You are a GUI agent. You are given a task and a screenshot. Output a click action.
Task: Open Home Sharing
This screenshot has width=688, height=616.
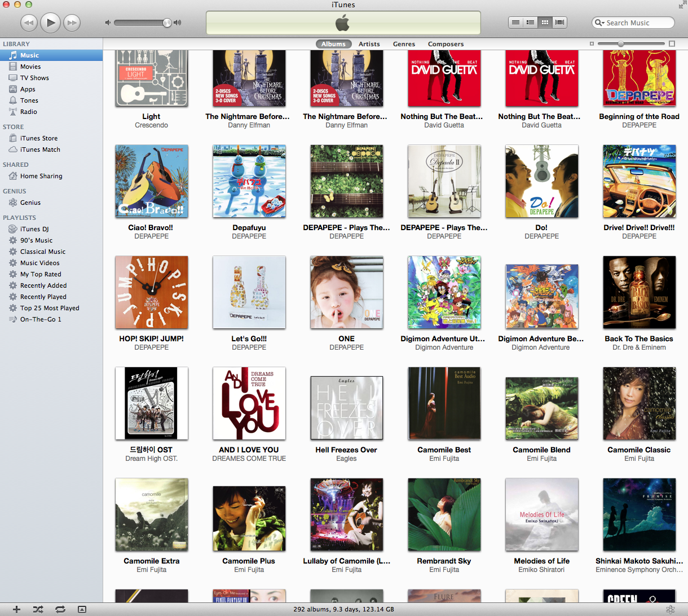[51, 176]
